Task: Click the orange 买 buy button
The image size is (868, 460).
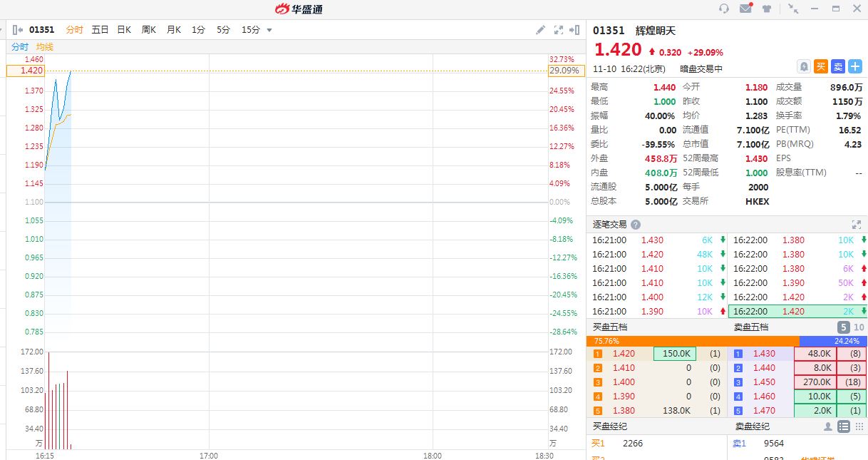Action: click(x=821, y=66)
